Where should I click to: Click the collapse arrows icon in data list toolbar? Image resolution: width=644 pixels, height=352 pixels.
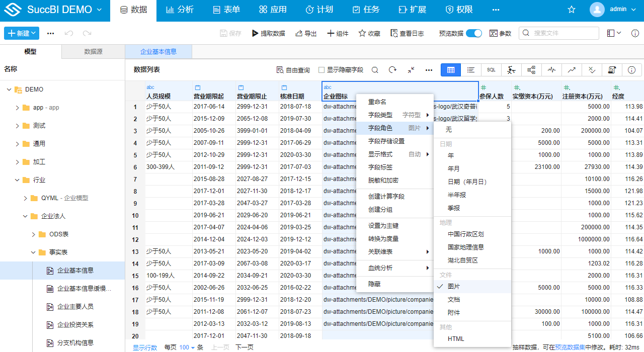[x=411, y=70]
